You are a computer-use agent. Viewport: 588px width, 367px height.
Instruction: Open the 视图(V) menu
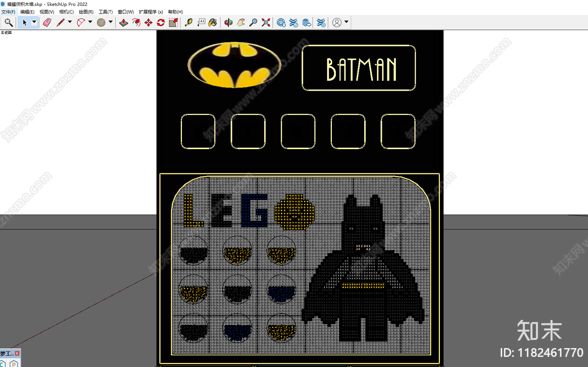point(47,12)
